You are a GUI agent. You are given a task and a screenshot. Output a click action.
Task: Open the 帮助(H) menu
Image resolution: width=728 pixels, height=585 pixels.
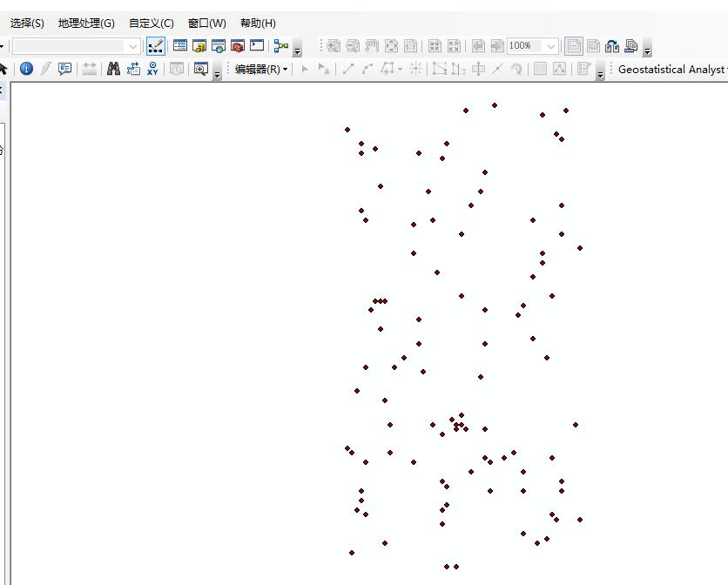pos(258,24)
